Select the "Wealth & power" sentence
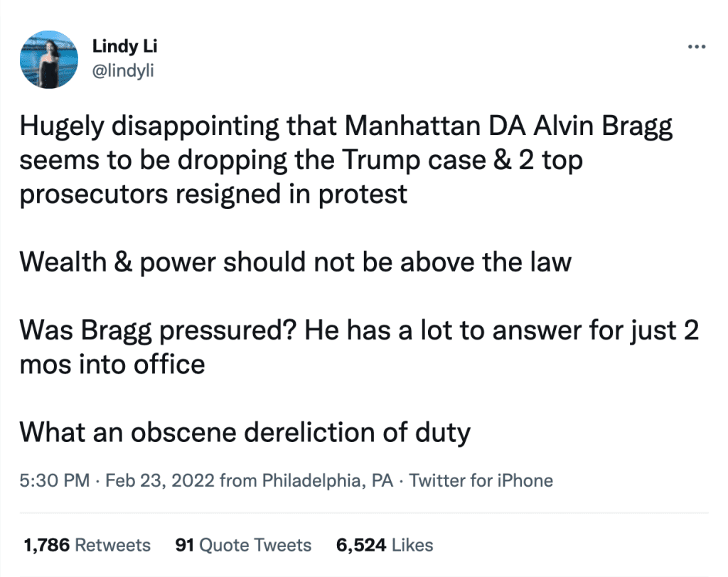Screen dimensions: 728x577 [x=295, y=262]
